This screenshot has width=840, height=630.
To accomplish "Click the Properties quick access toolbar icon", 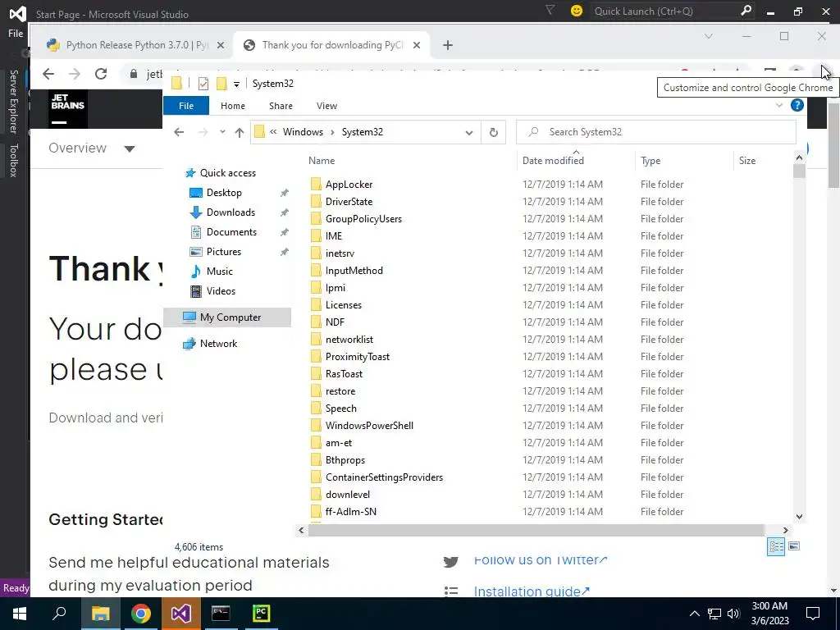I will [203, 84].
